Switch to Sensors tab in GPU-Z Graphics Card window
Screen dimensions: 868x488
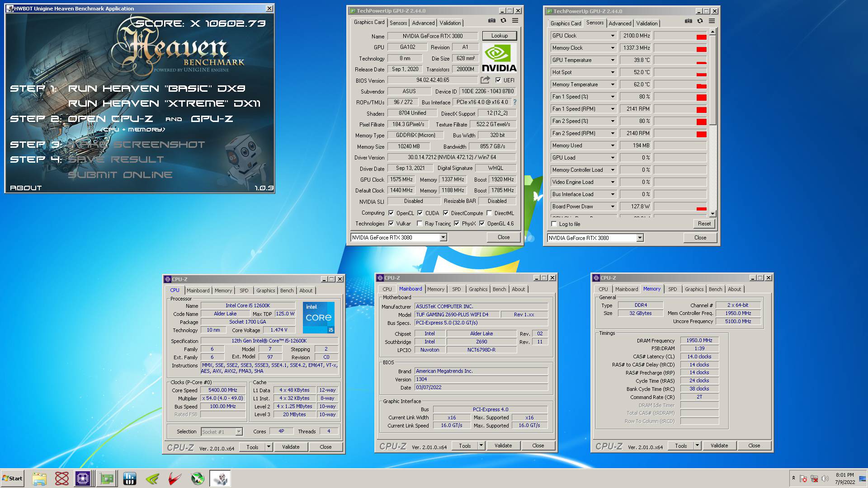pyautogui.click(x=398, y=23)
